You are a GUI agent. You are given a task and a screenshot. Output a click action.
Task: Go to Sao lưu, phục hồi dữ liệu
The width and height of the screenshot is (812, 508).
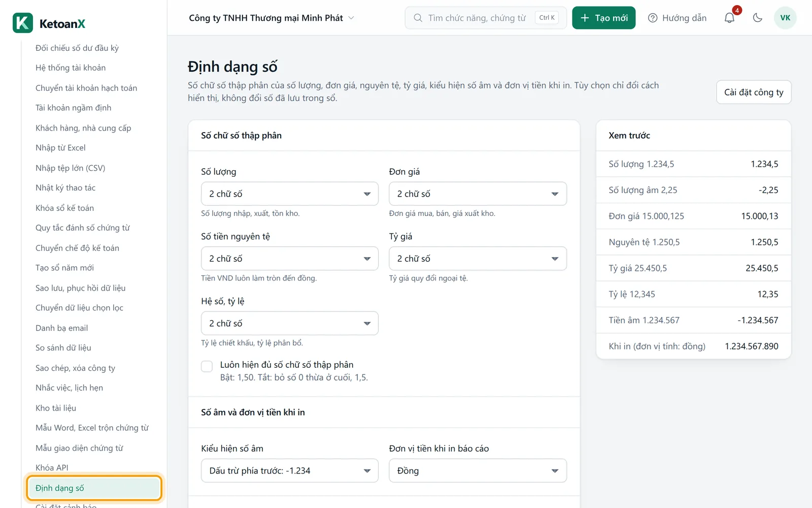click(80, 288)
